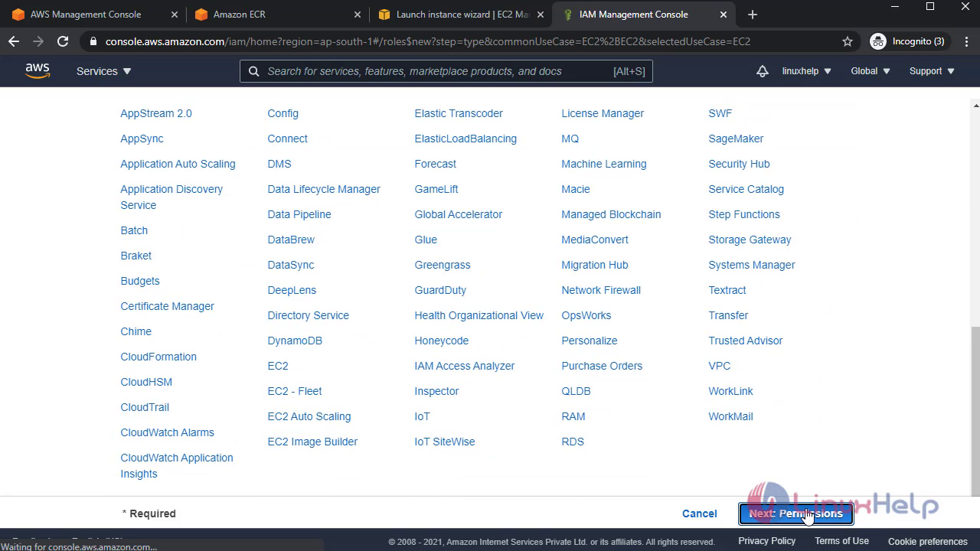Open Cookie preferences in footer
The image size is (980, 551).
click(928, 541)
